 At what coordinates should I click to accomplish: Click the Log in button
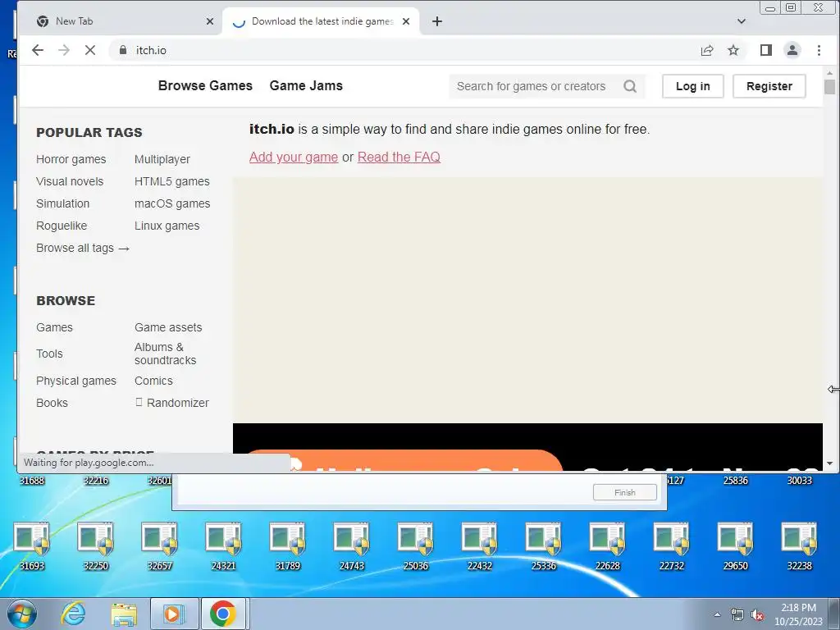[x=692, y=86]
